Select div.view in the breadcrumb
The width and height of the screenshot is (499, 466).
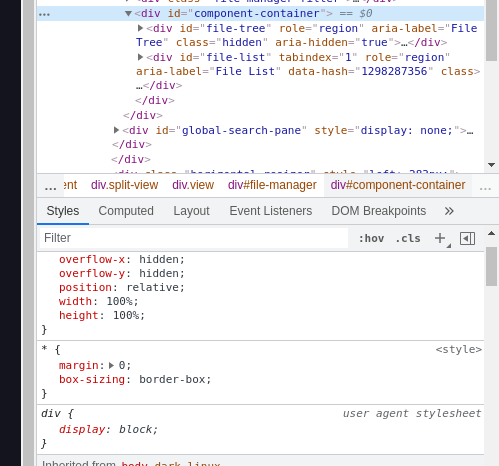pyautogui.click(x=193, y=185)
